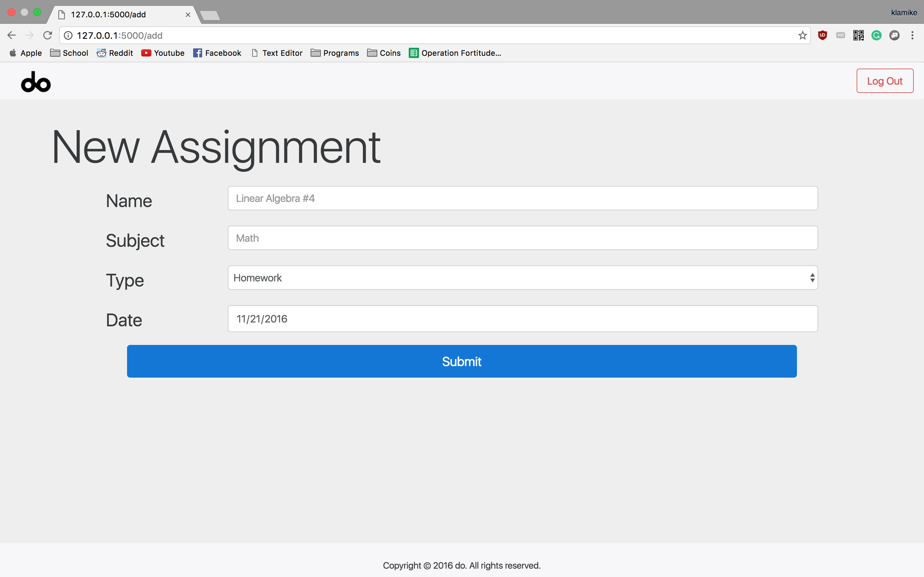Click the Date field showing 11/21/2016
This screenshot has height=577, width=924.
[x=522, y=319]
